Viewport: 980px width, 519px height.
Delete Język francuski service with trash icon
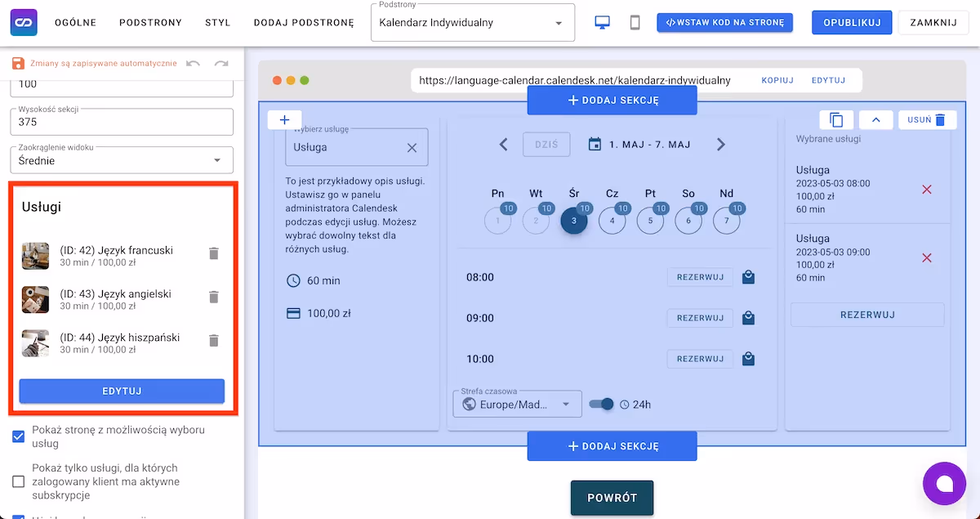(214, 253)
